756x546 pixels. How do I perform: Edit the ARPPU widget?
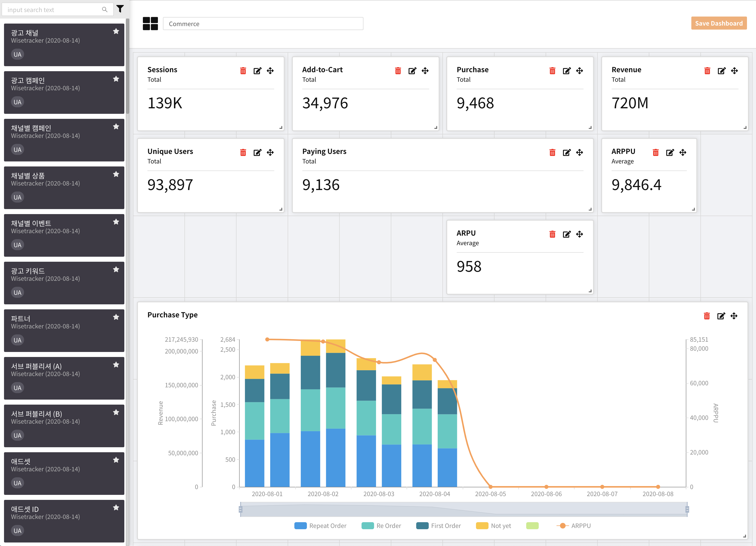(x=670, y=152)
